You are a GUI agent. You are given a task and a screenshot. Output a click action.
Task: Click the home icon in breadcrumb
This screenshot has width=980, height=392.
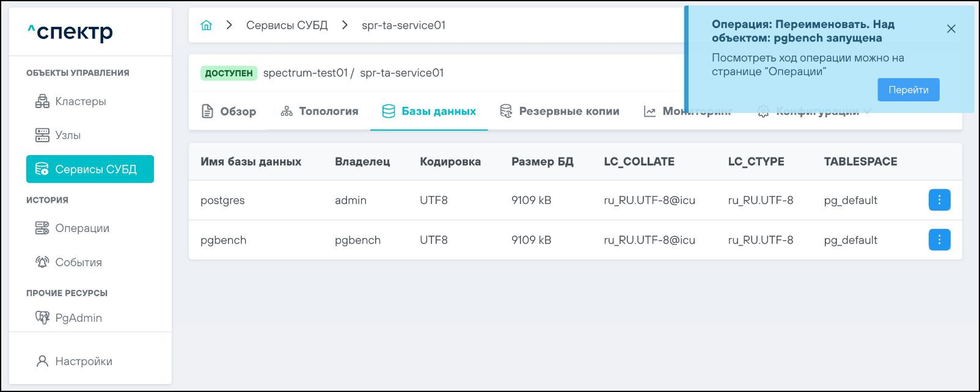tap(207, 25)
